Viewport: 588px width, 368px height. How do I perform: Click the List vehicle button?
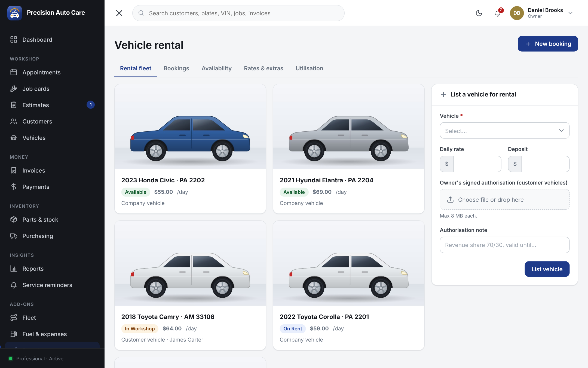point(547,269)
